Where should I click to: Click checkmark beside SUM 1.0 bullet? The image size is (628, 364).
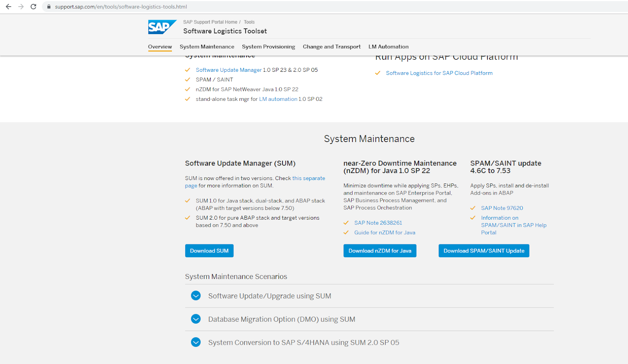point(188,201)
